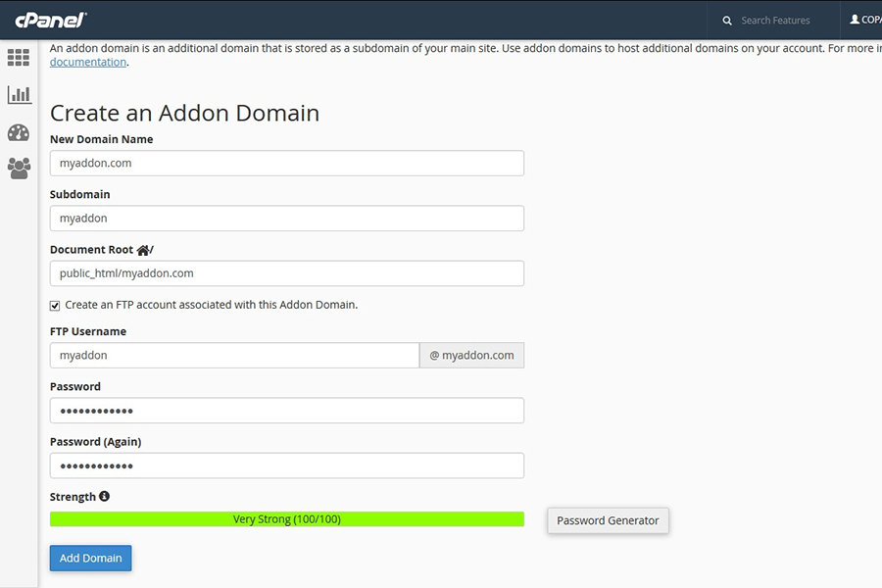The height and width of the screenshot is (588, 882).
Task: Click the home icon beside Document Root
Action: point(143,250)
